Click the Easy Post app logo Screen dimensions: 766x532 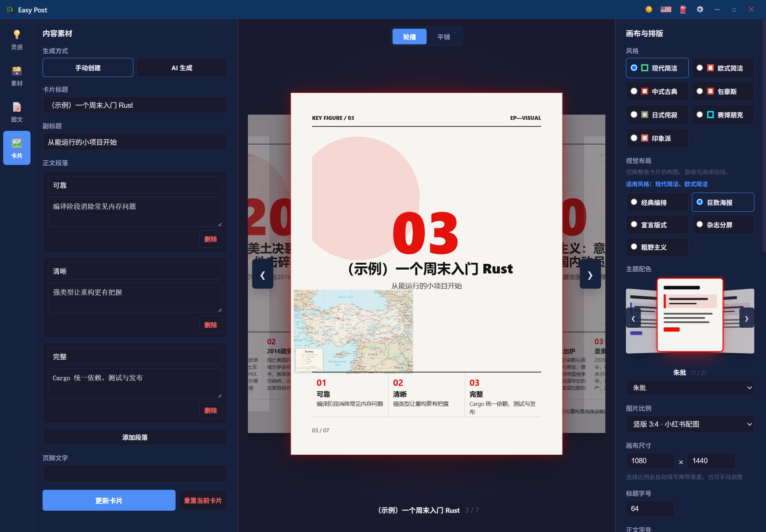(11, 10)
